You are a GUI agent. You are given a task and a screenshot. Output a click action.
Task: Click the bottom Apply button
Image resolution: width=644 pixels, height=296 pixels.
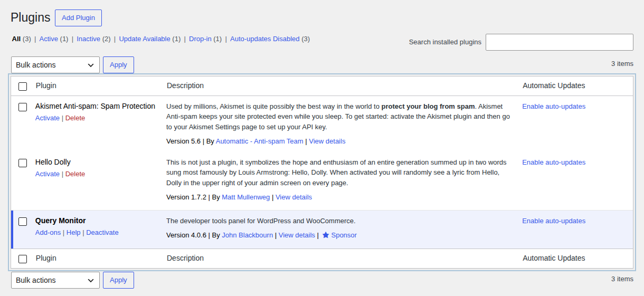coord(118,280)
